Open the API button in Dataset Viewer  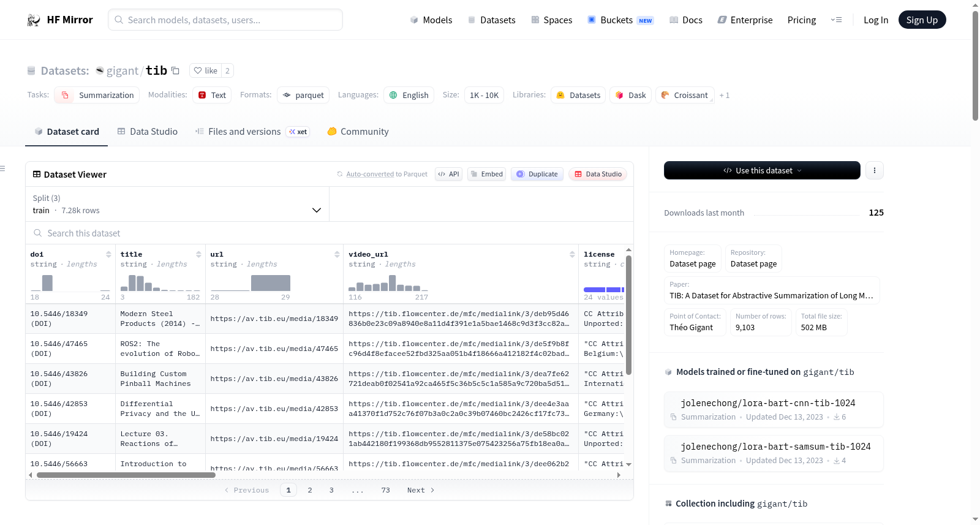click(x=448, y=174)
